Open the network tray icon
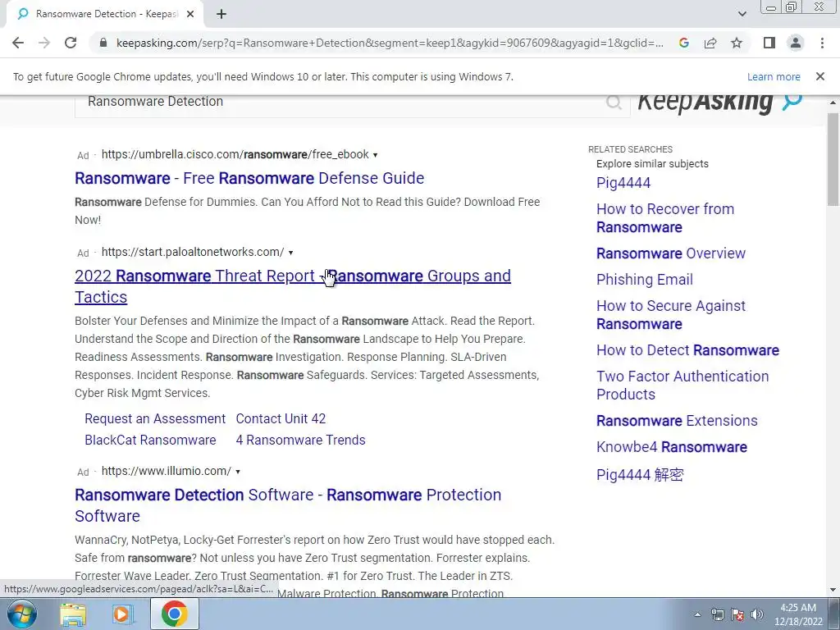 (717, 614)
